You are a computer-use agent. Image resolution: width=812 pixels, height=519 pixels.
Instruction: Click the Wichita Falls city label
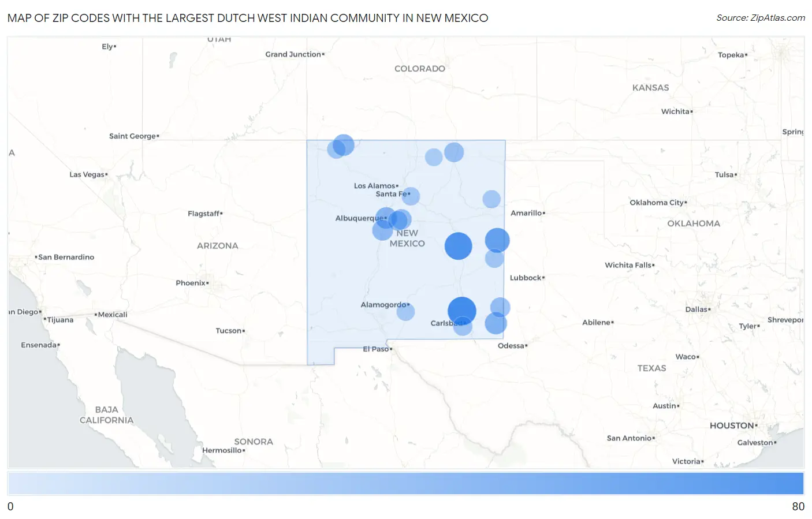(x=629, y=265)
